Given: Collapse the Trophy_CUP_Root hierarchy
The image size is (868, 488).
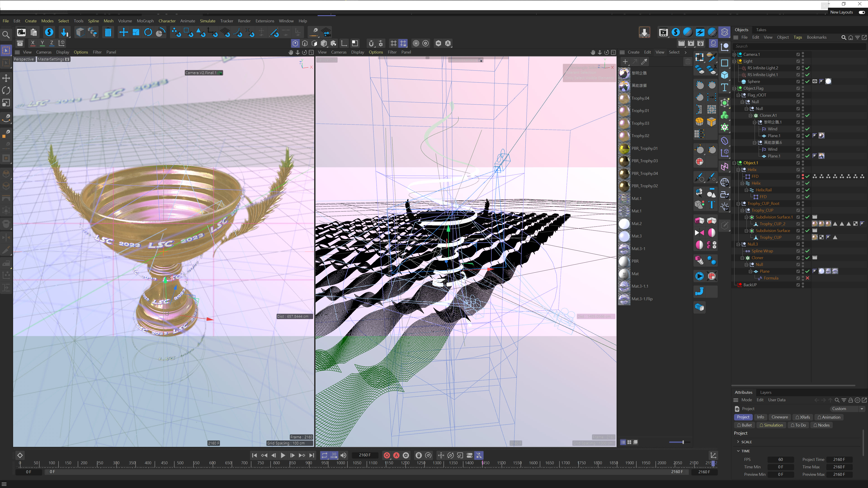Looking at the screenshot, I should pos(738,204).
